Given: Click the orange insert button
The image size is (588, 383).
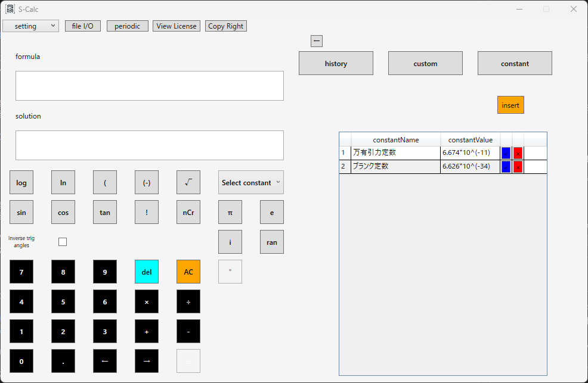Looking at the screenshot, I should 510,105.
